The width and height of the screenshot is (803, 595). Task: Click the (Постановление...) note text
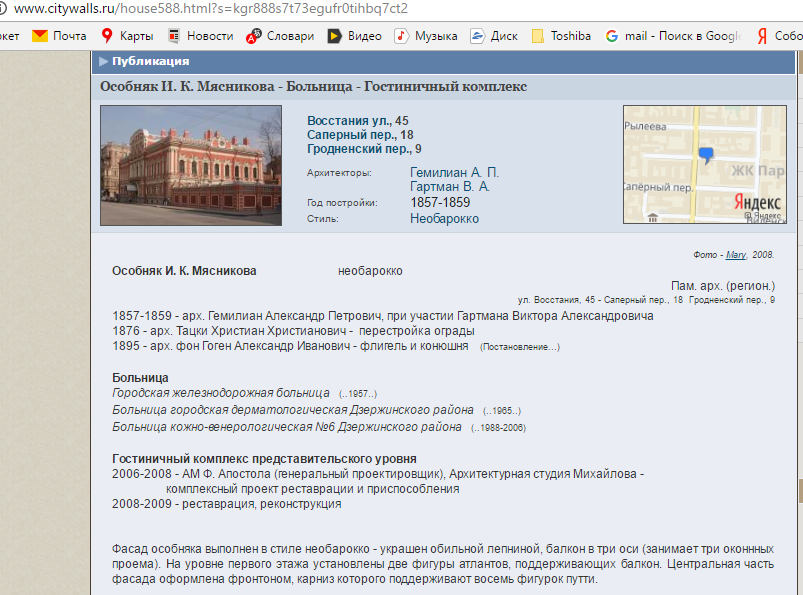click(520, 347)
